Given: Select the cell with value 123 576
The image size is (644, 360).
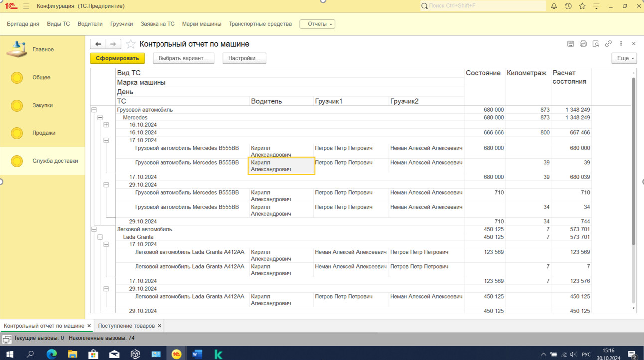Looking at the screenshot, I should point(571,281).
